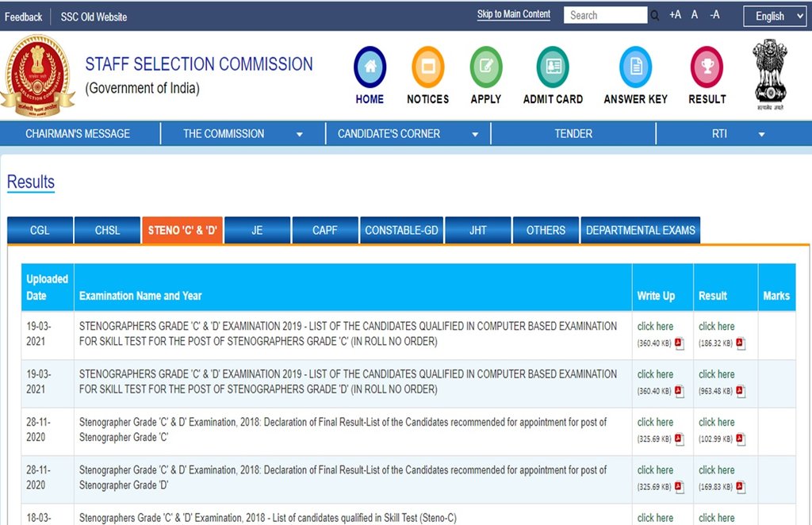This screenshot has height=525, width=812.
Task: Open the Tender menu item
Action: click(x=573, y=133)
